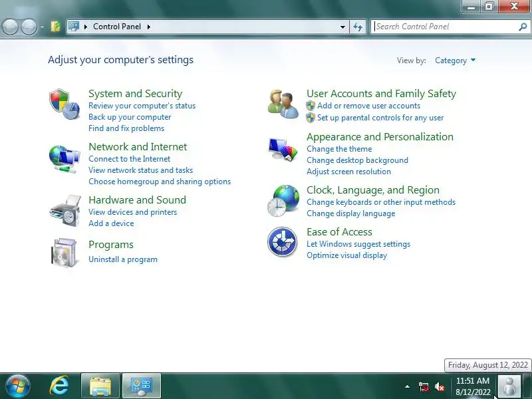Open Clock, Language, and Region heading
This screenshot has height=399, width=532.
pyautogui.click(x=373, y=190)
